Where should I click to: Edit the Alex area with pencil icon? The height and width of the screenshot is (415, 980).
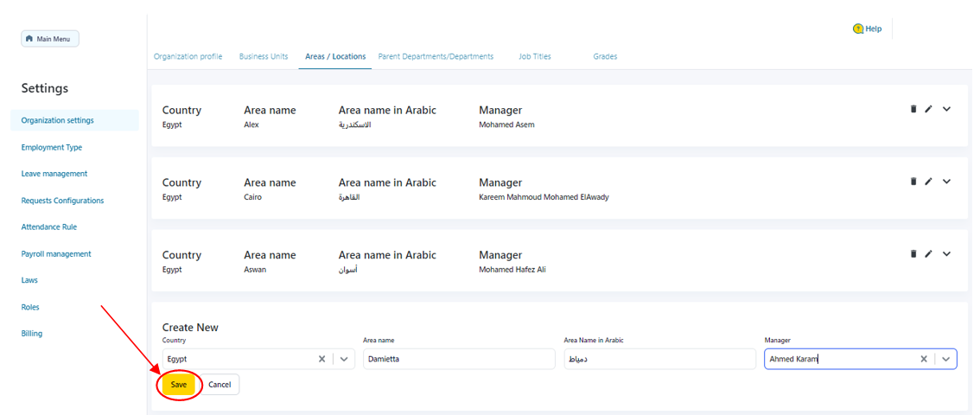928,109
